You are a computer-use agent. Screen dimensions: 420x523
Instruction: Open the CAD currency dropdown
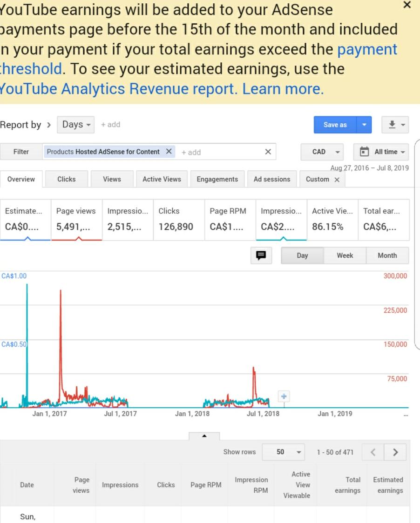322,152
